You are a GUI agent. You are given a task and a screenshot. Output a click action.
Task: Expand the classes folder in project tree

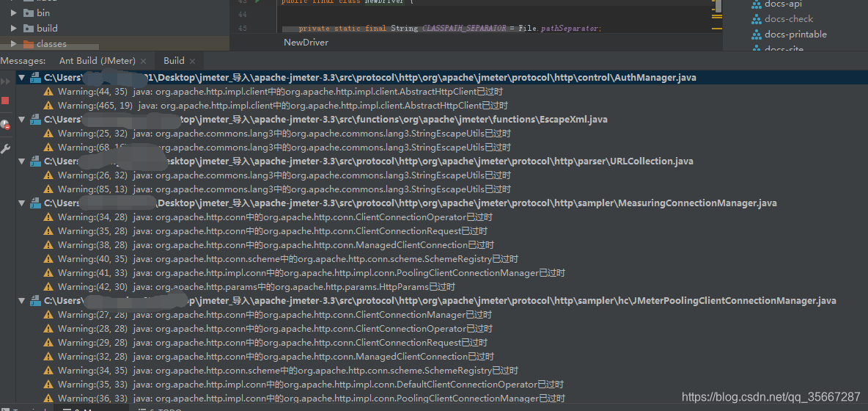(x=14, y=44)
